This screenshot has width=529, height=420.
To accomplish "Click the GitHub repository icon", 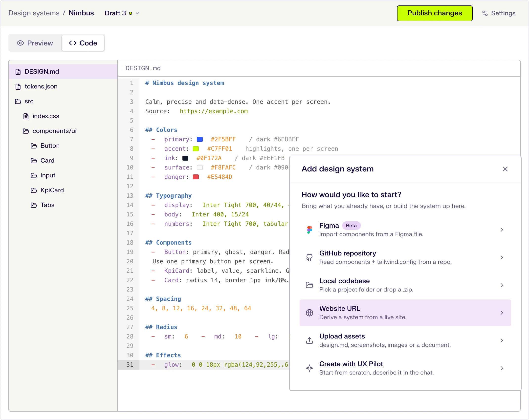I will (309, 257).
